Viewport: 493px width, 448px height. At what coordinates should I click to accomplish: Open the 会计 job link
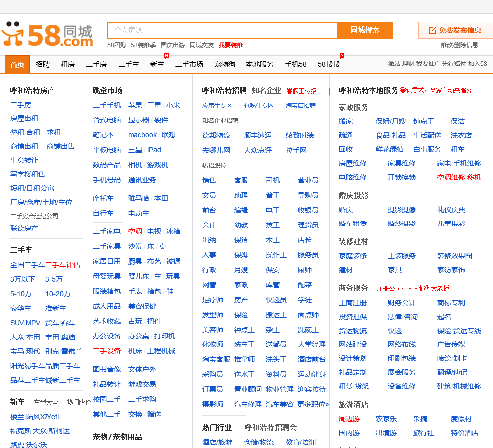pos(209,225)
